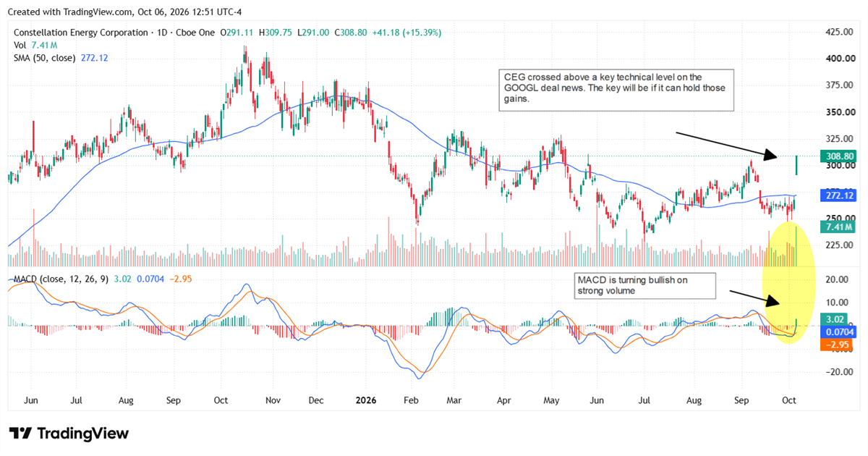Click the Dec label on time axis

coord(316,400)
